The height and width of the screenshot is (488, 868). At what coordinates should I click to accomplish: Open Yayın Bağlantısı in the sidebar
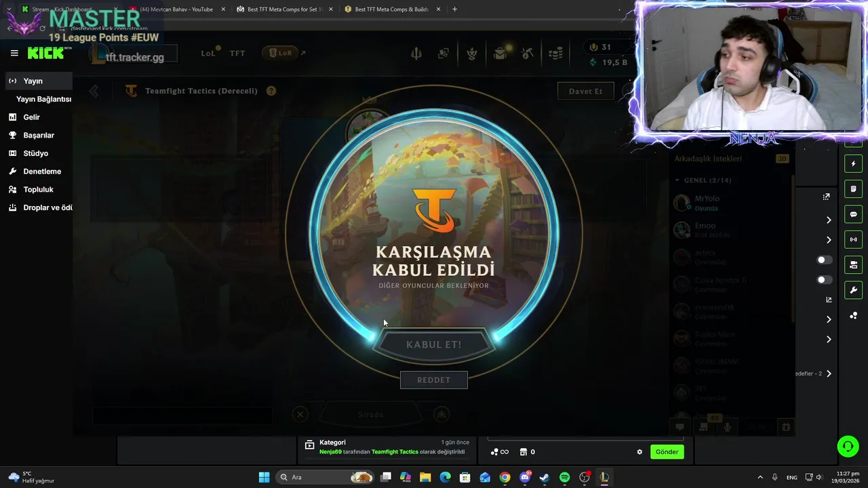[43, 99]
